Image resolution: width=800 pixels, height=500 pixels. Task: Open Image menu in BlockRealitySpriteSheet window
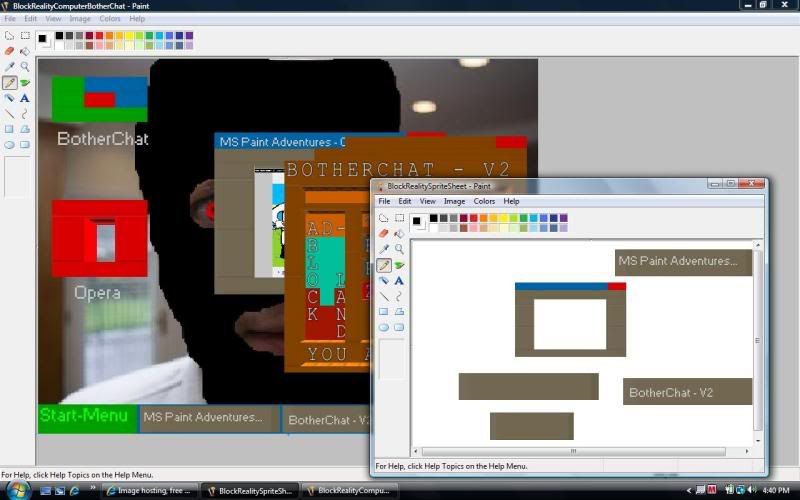[454, 201]
